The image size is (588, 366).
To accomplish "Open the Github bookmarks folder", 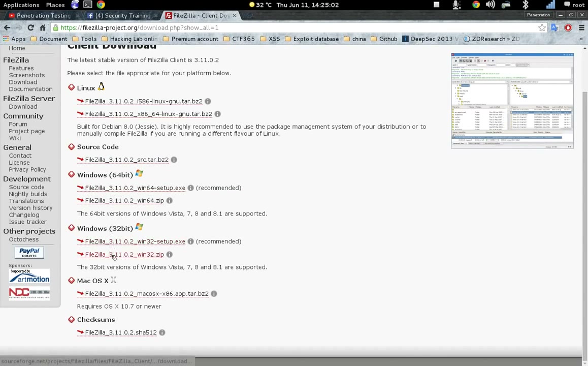I will tap(384, 39).
